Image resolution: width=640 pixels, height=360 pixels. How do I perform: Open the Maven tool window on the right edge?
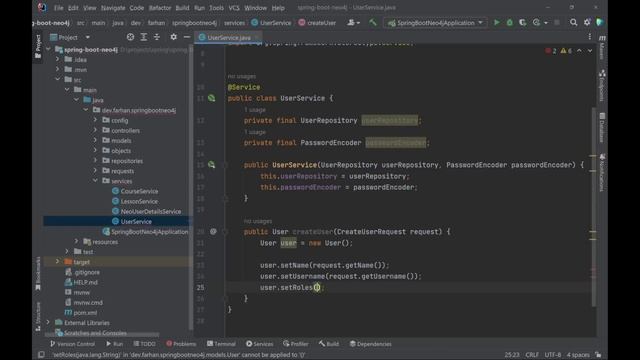602,47
